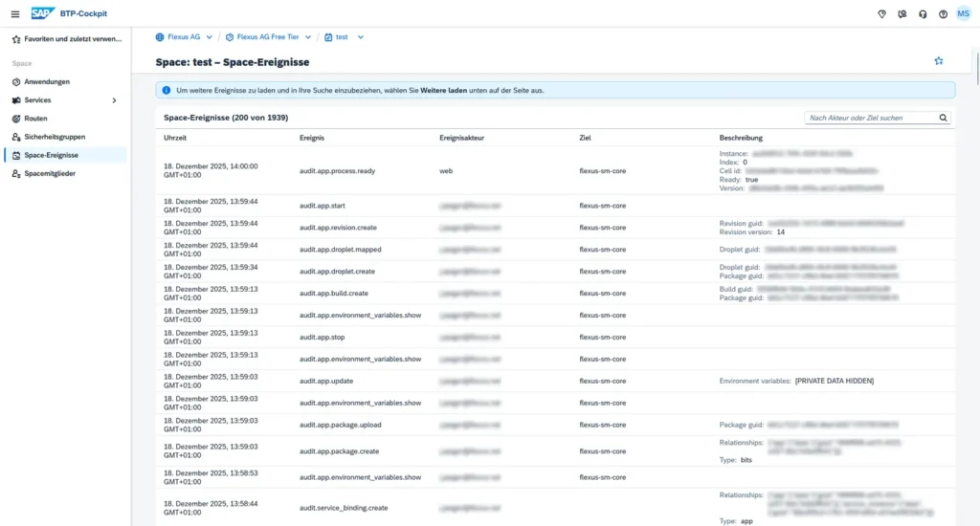
Task: Open the hamburger navigation menu
Action: pyautogui.click(x=15, y=13)
